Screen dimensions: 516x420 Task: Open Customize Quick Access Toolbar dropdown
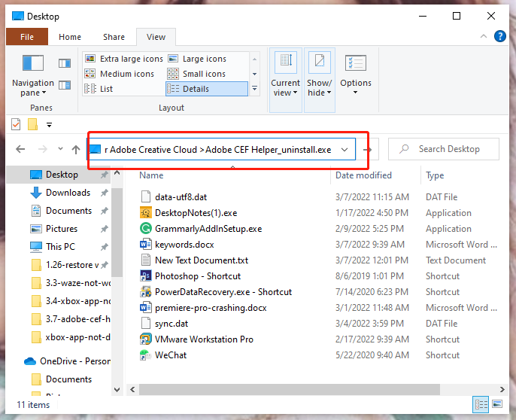[49, 125]
